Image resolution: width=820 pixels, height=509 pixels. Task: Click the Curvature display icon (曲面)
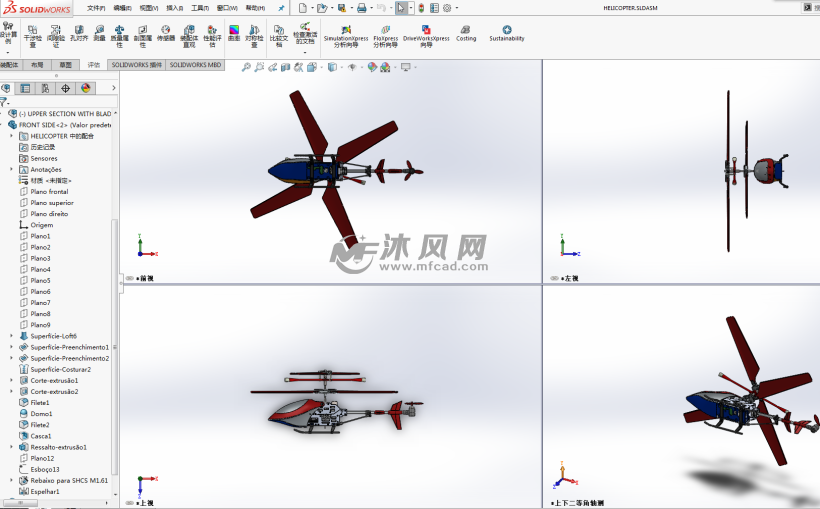pyautogui.click(x=234, y=33)
